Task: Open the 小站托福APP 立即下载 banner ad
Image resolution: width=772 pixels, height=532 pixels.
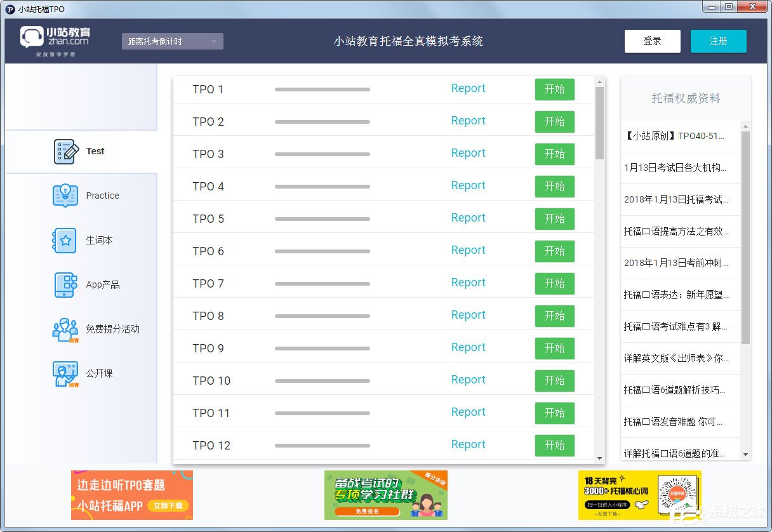Action: coord(131,495)
